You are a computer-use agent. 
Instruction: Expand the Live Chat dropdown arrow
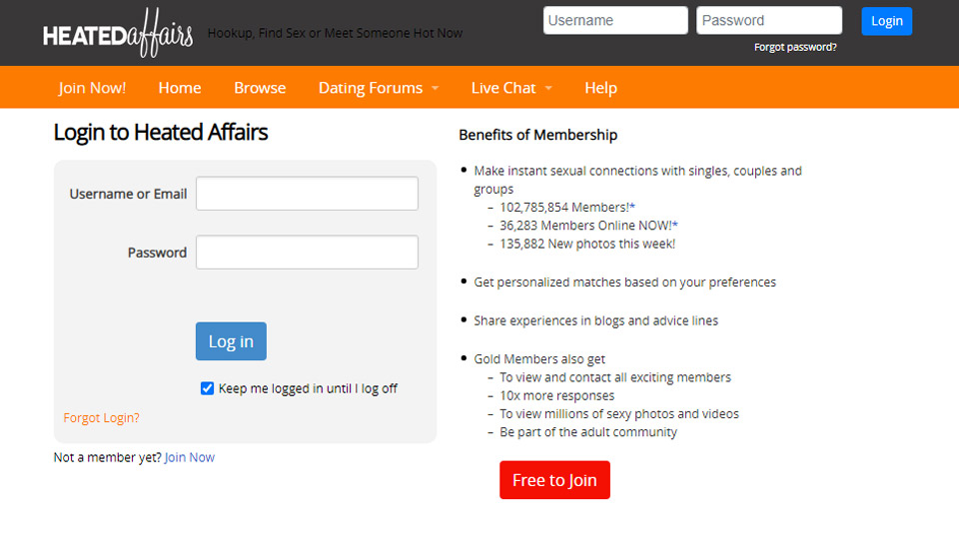[548, 89]
